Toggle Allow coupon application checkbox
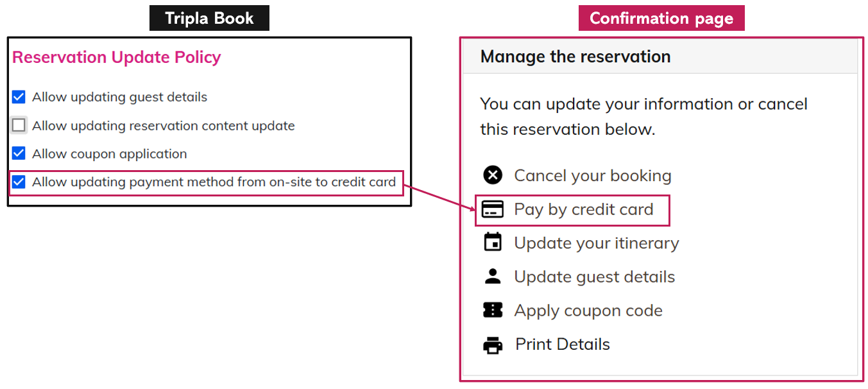Image resolution: width=868 pixels, height=389 pixels. (19, 153)
